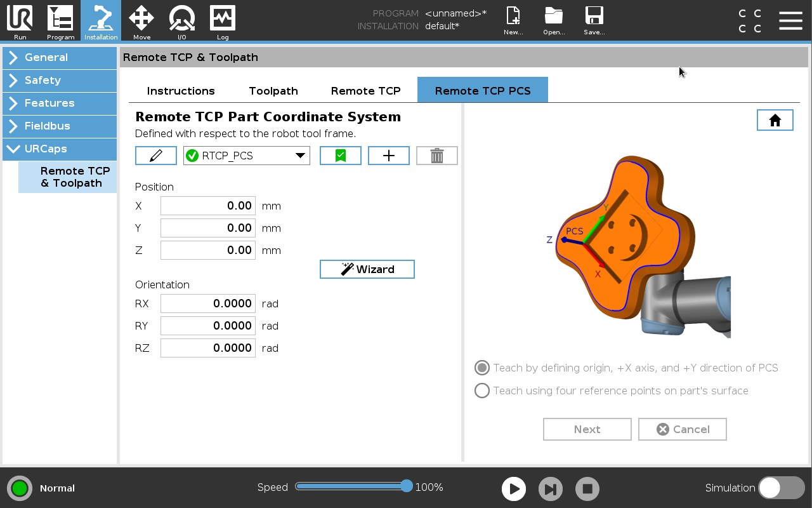Click the pencil rename icon
Viewport: 812px width, 508px height.
click(x=156, y=156)
